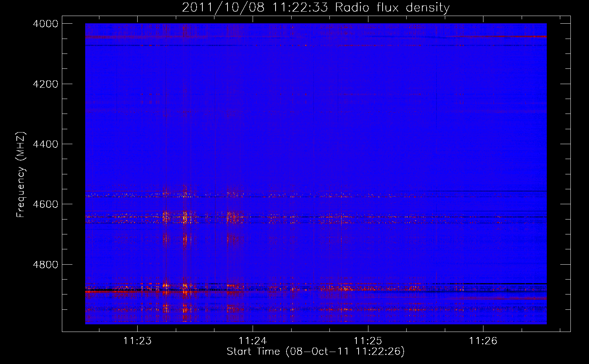Viewport: 589px width, 364px height.
Task: Click the 11:24 time tick label
Action: (253, 341)
